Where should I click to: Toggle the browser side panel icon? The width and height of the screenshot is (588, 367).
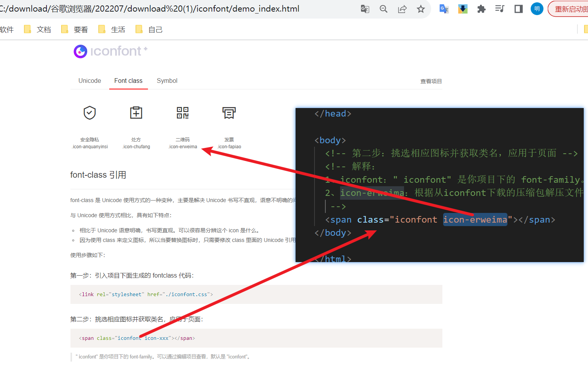click(x=518, y=9)
